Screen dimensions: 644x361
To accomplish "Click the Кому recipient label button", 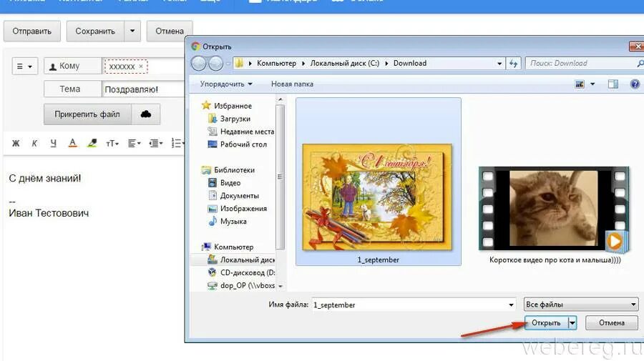I will click(x=73, y=66).
